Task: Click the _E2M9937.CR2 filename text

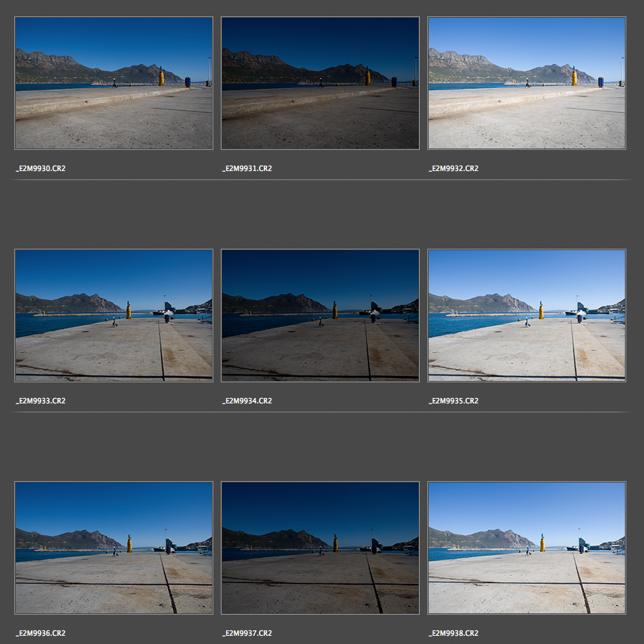Action: [247, 633]
